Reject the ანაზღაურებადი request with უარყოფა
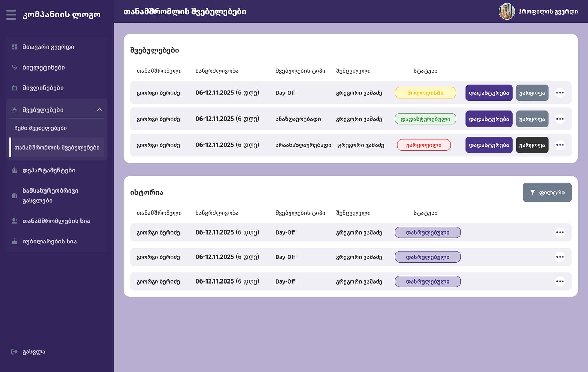 click(x=532, y=119)
